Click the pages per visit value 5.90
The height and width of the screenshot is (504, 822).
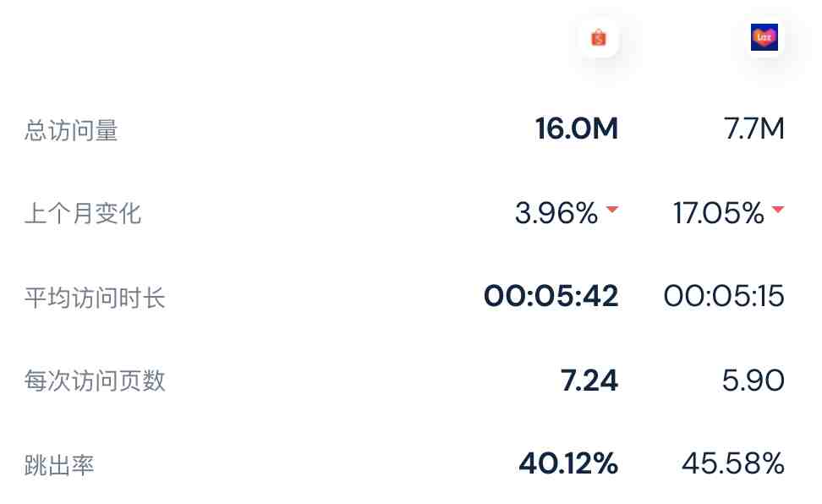(753, 381)
